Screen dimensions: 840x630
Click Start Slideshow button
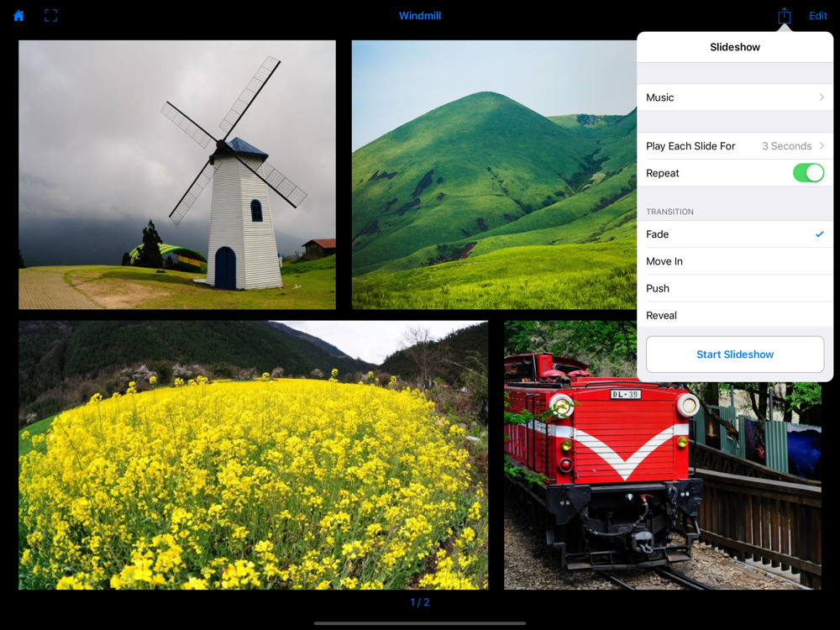click(734, 354)
